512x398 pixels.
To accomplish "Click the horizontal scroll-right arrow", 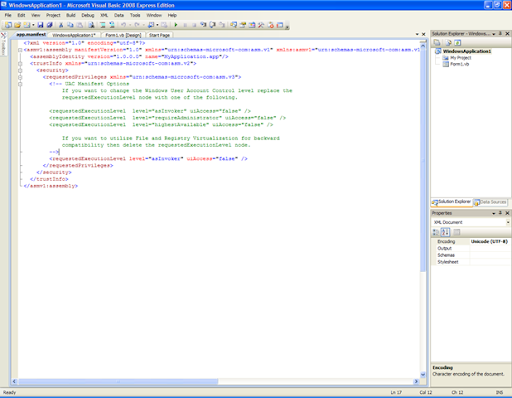I will (416, 381).
